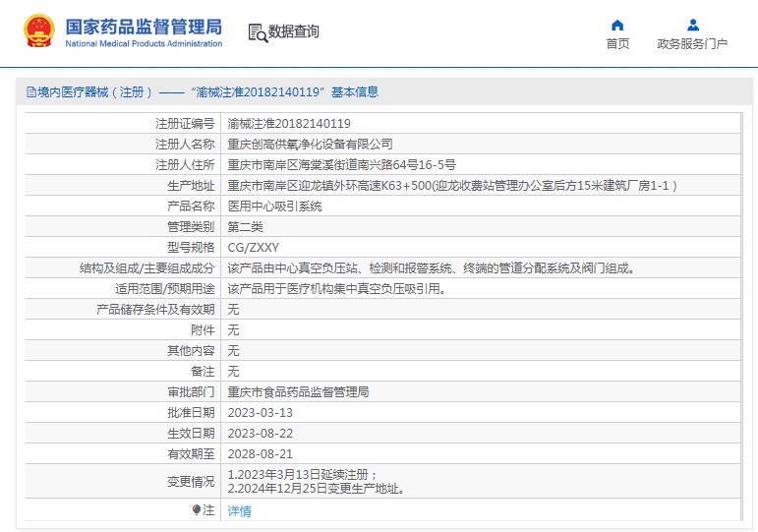Click the 数据查询 label

click(x=293, y=31)
